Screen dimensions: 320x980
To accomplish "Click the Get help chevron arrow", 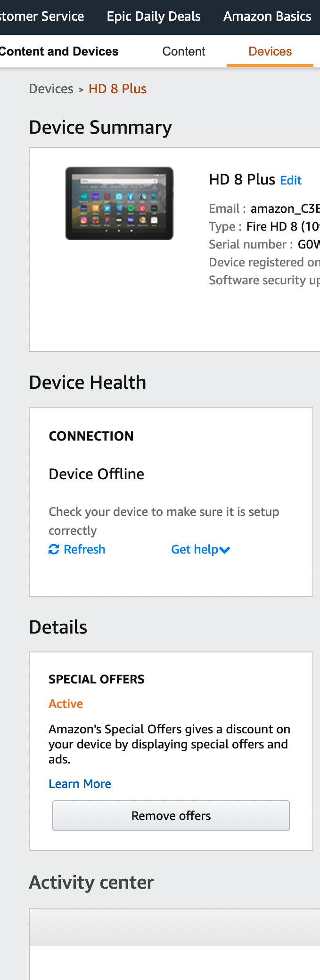I will [x=225, y=550].
